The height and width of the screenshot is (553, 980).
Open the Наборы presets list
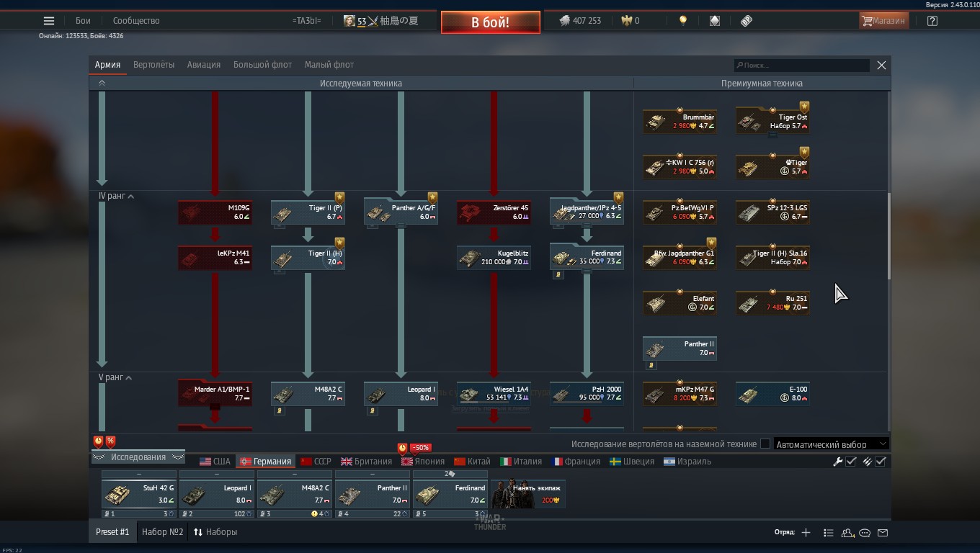215,532
